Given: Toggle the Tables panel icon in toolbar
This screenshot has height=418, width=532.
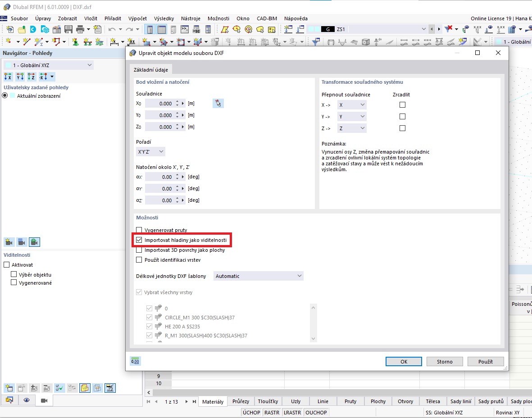Looking at the screenshot, I should (x=162, y=29).
